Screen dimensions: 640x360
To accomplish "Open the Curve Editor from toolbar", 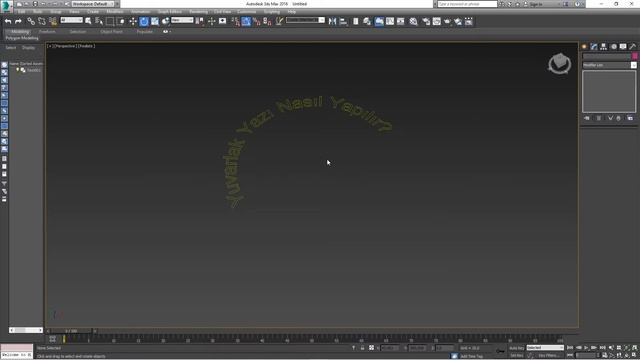I will tap(390, 21).
